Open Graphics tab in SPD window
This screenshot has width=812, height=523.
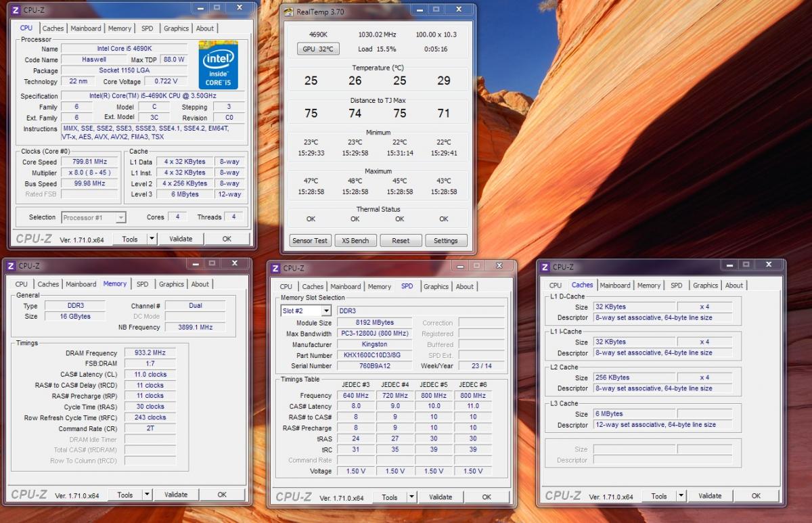point(436,286)
